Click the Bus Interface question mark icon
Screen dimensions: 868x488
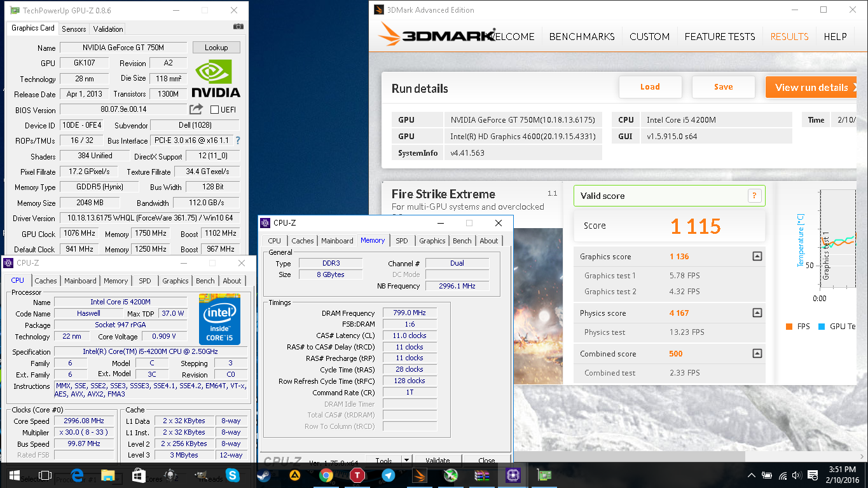238,140
